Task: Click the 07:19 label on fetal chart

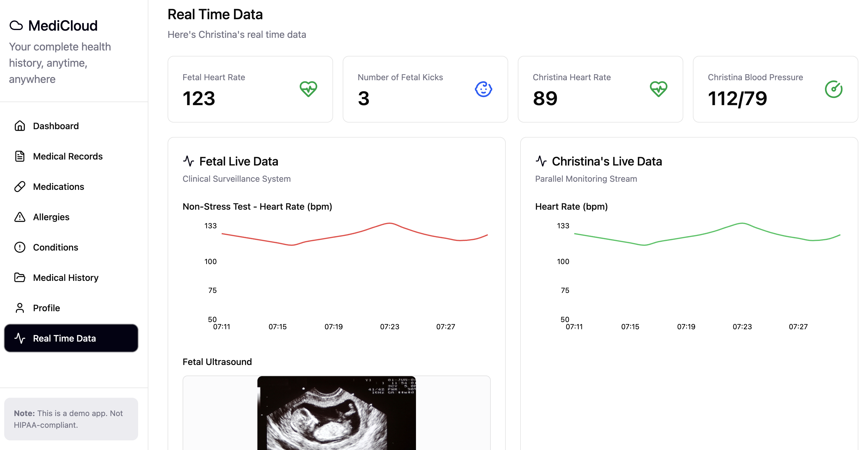Action: pyautogui.click(x=333, y=327)
